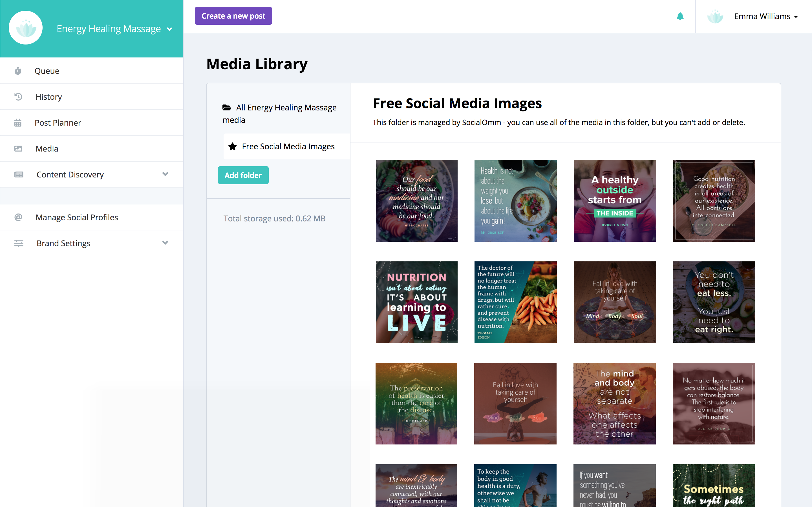Click the open folder icon for all media

(227, 108)
